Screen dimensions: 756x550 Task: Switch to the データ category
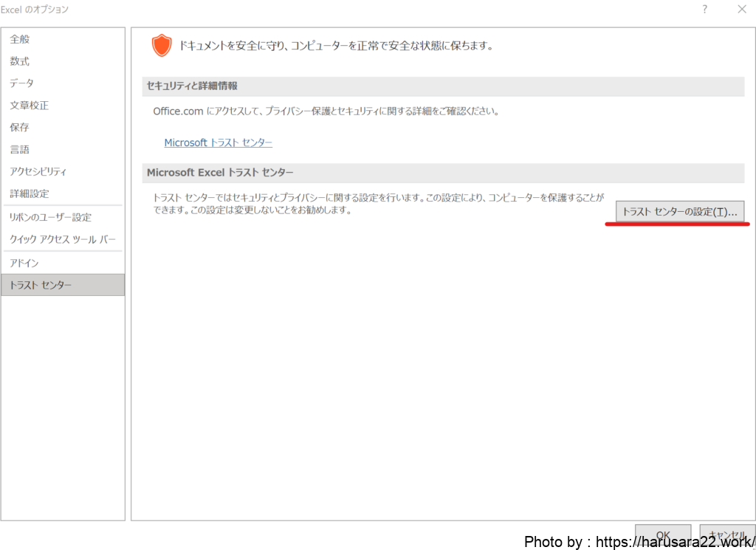(x=22, y=83)
